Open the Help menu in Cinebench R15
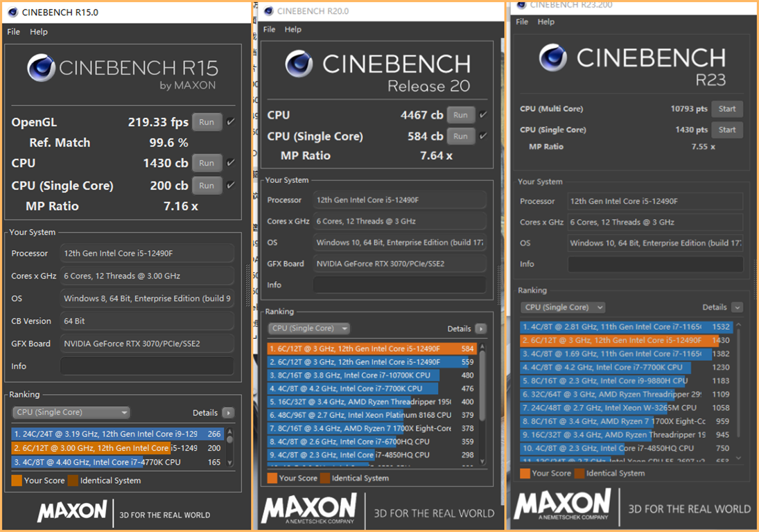The width and height of the screenshot is (759, 532). (x=39, y=31)
